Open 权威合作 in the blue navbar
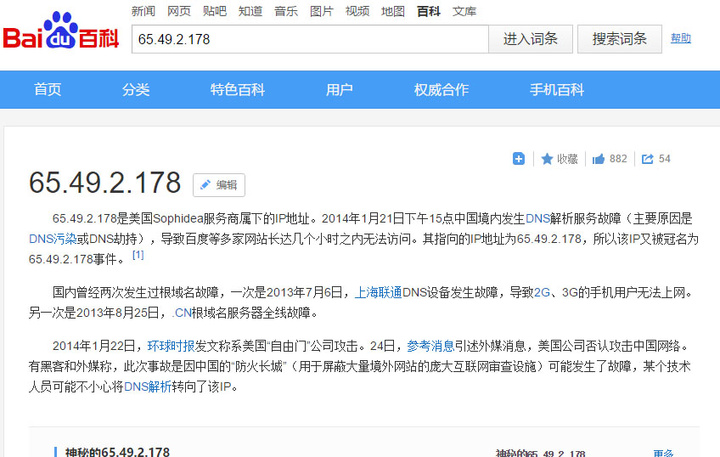Image resolution: width=720 pixels, height=457 pixels. (441, 90)
